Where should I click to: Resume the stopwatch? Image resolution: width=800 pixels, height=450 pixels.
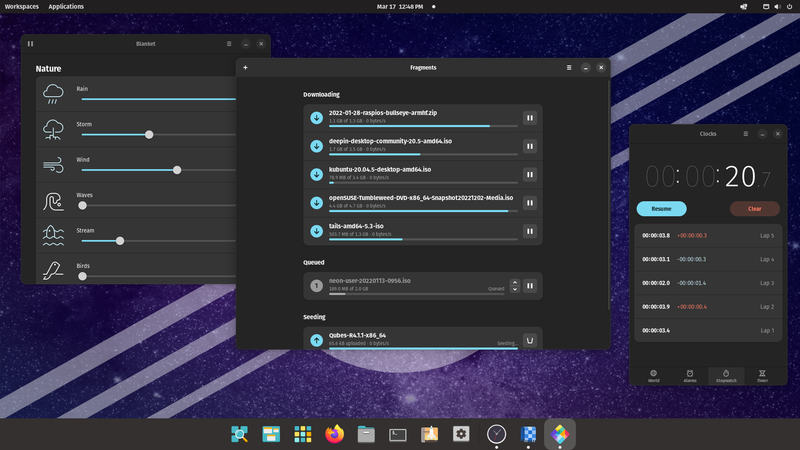pyautogui.click(x=661, y=209)
